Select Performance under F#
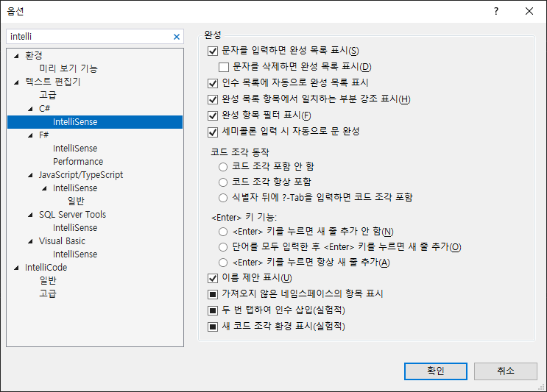 click(78, 162)
